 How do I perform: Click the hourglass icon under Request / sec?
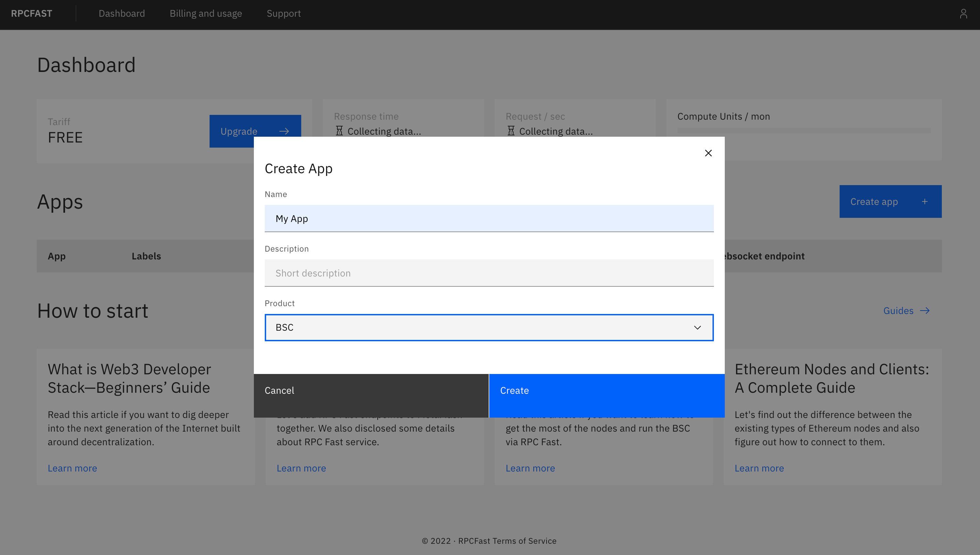click(510, 131)
